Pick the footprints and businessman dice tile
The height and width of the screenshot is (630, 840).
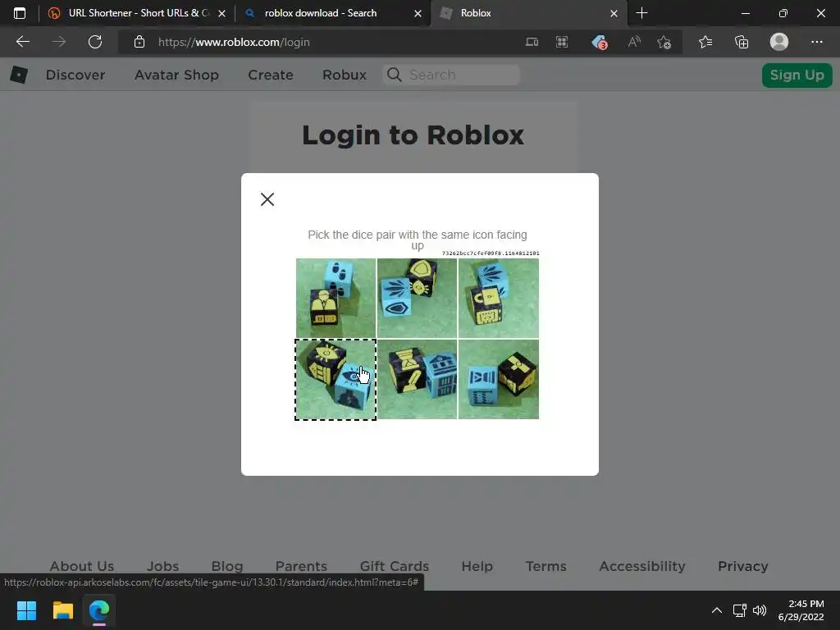[336, 298]
